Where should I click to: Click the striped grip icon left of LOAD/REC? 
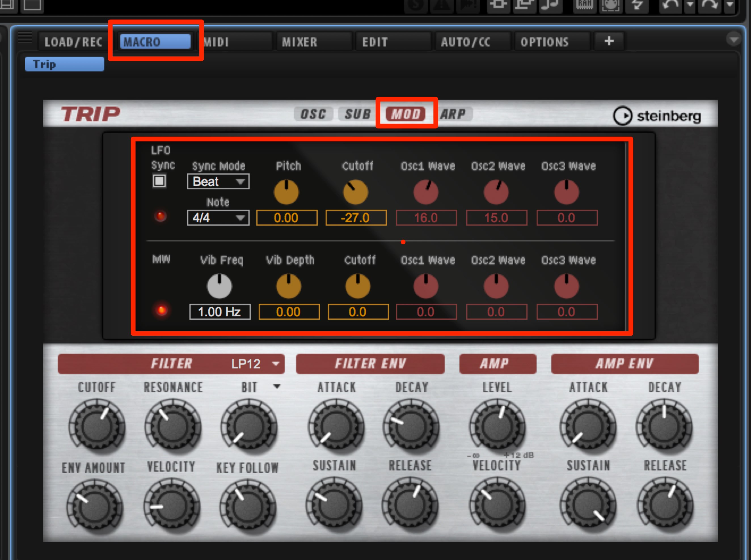[25, 37]
